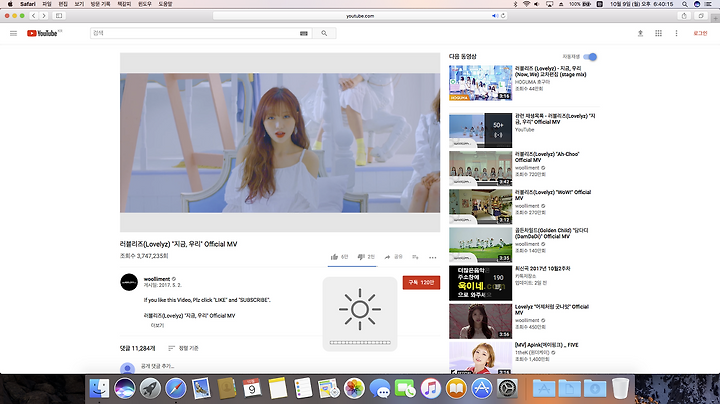
Task: Click the magnifier search button
Action: [324, 33]
